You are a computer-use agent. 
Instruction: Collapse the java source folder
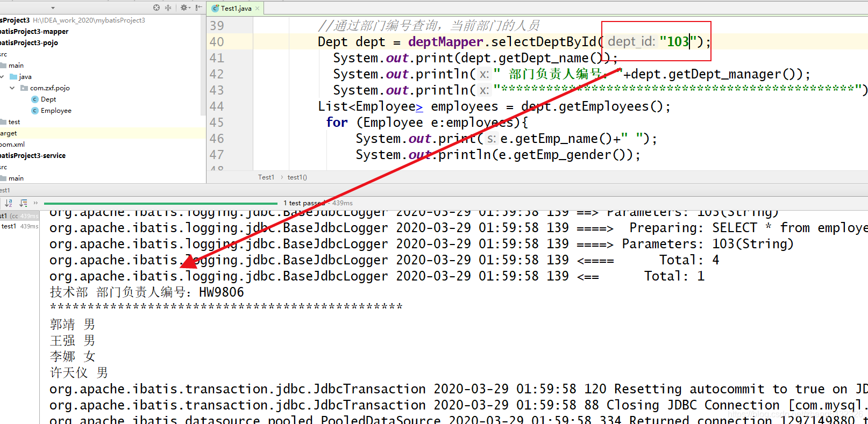point(2,77)
